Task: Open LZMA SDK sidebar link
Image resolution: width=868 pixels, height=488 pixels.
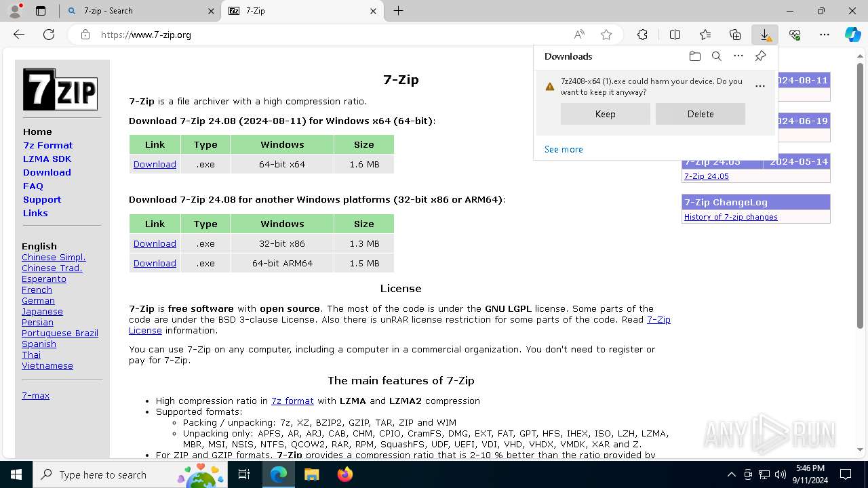Action: (x=47, y=159)
